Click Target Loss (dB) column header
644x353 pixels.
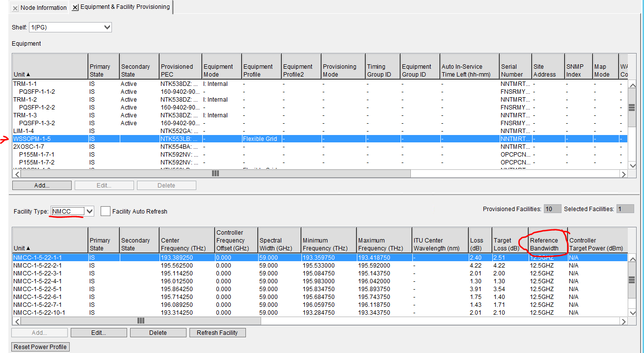pos(510,240)
